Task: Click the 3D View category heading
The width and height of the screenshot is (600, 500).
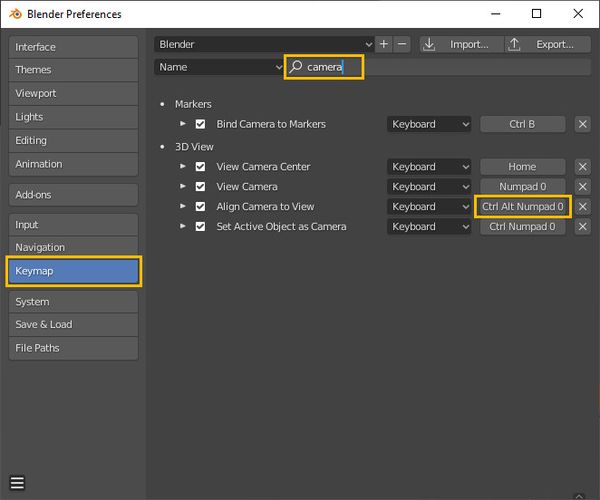Action: coord(194,147)
